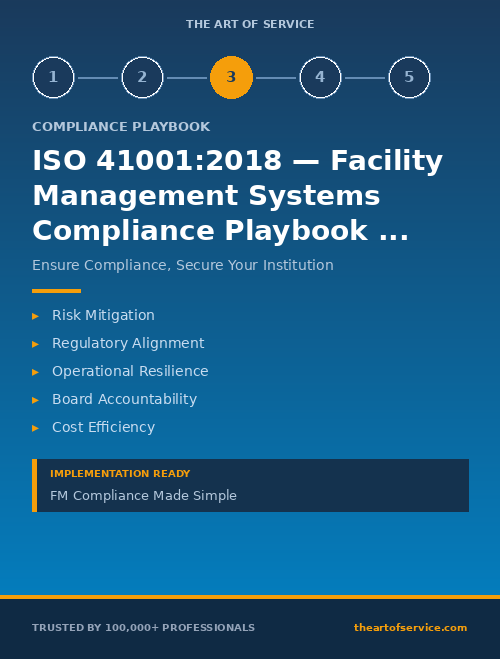
Task: Click the arrow bullet beside Regulatory Alignment
Action: click(35, 344)
